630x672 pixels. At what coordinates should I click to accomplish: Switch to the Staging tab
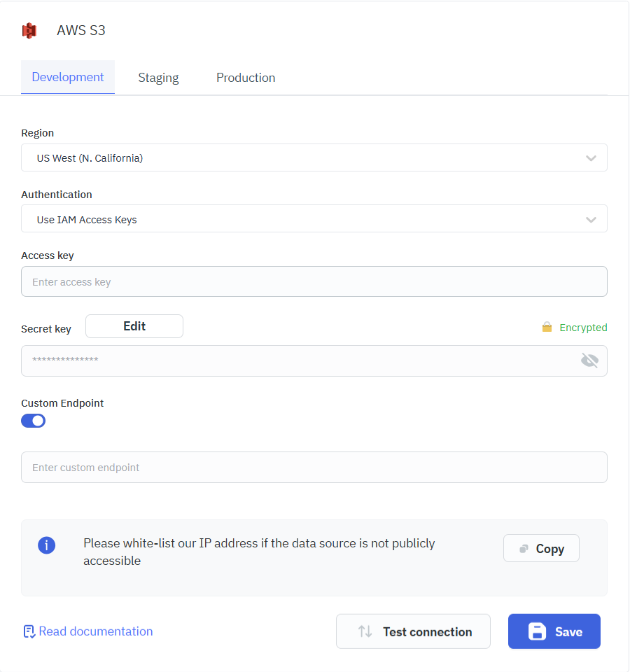pos(158,77)
